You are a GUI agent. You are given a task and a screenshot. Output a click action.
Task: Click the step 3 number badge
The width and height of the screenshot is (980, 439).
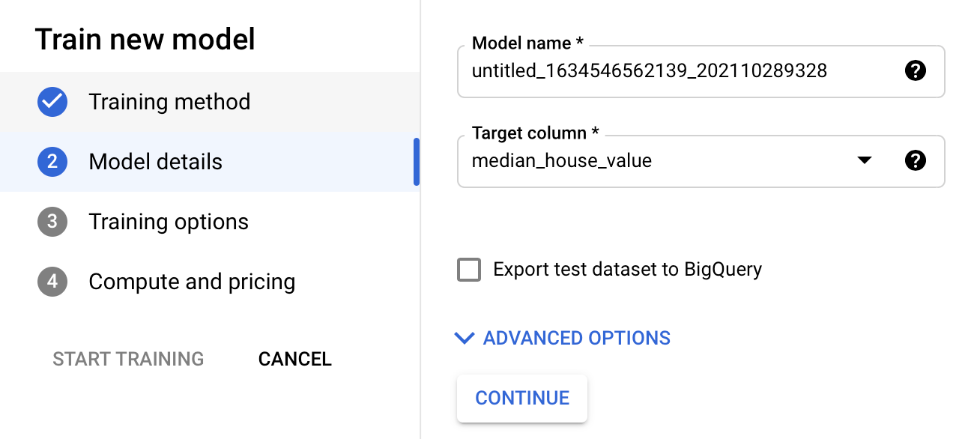click(x=52, y=222)
